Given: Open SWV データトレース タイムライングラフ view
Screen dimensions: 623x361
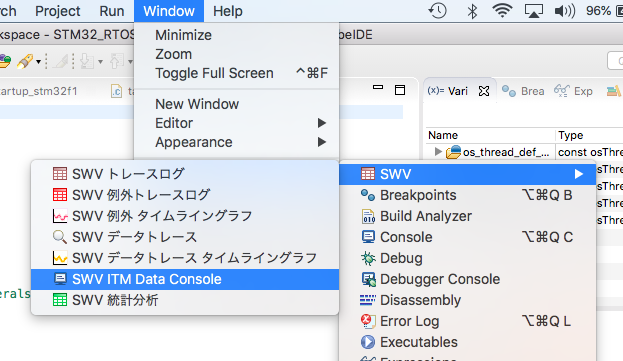Looking at the screenshot, I should click(185, 258).
